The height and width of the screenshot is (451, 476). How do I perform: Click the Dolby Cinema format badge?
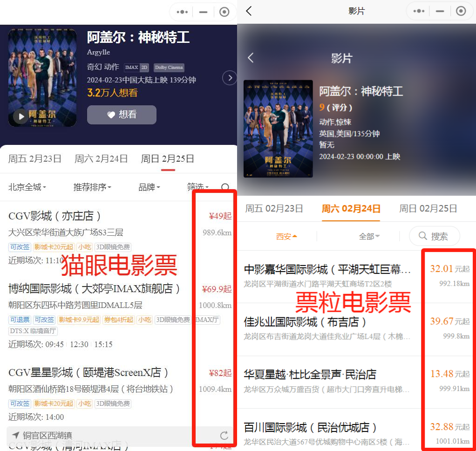click(169, 68)
